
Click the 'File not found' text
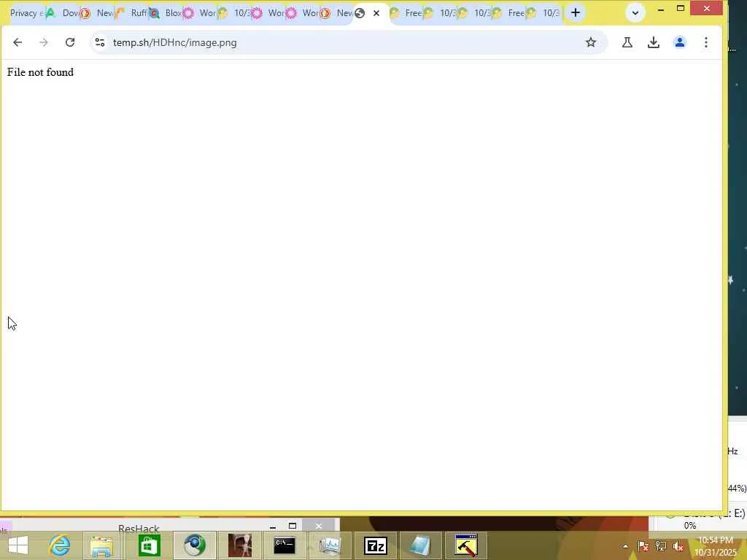[41, 72]
